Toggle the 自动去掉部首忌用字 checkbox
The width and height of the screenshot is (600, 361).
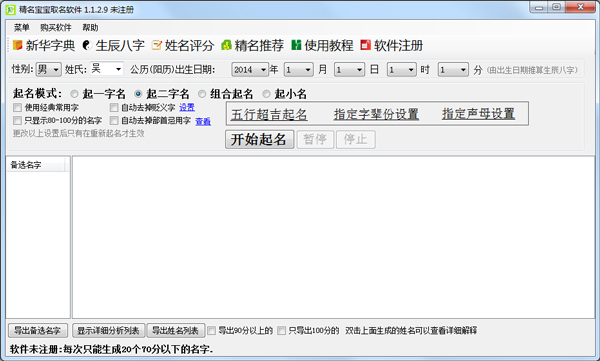114,121
